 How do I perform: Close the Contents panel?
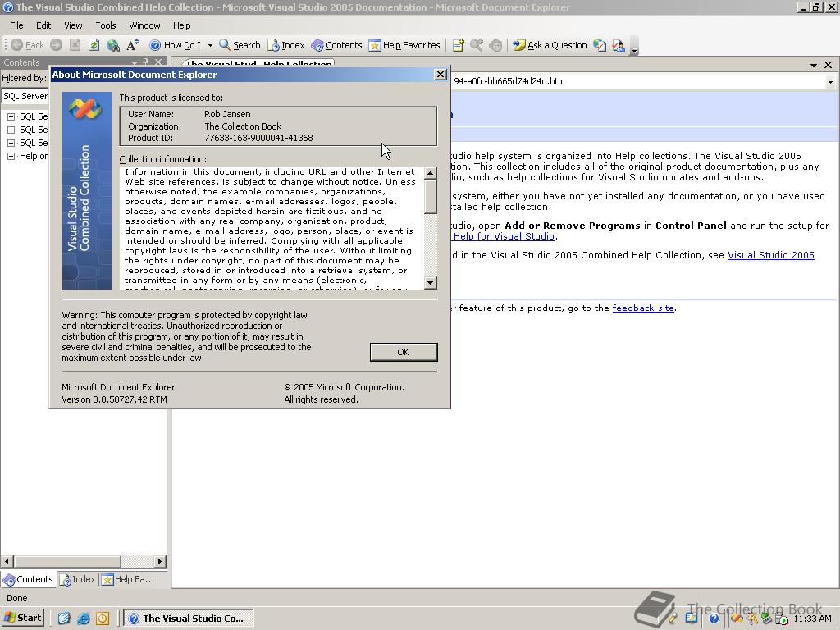[158, 62]
